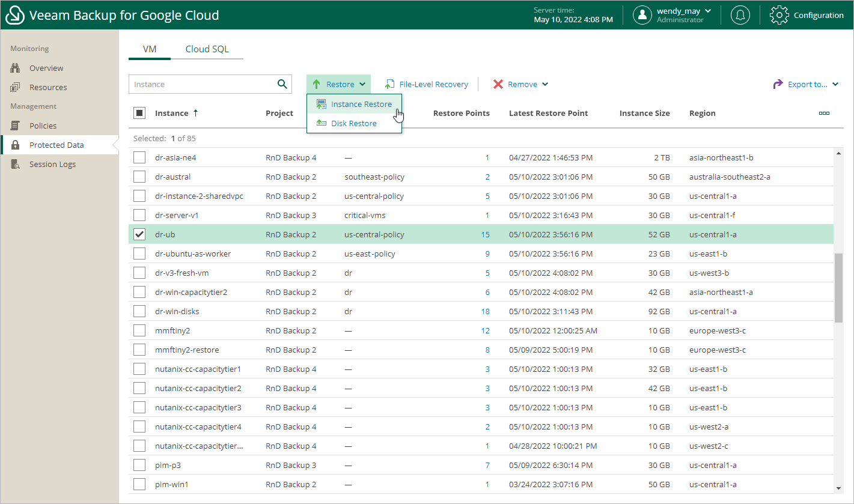854x504 pixels.
Task: Click the scrollbar down arrow
Action: (x=838, y=488)
